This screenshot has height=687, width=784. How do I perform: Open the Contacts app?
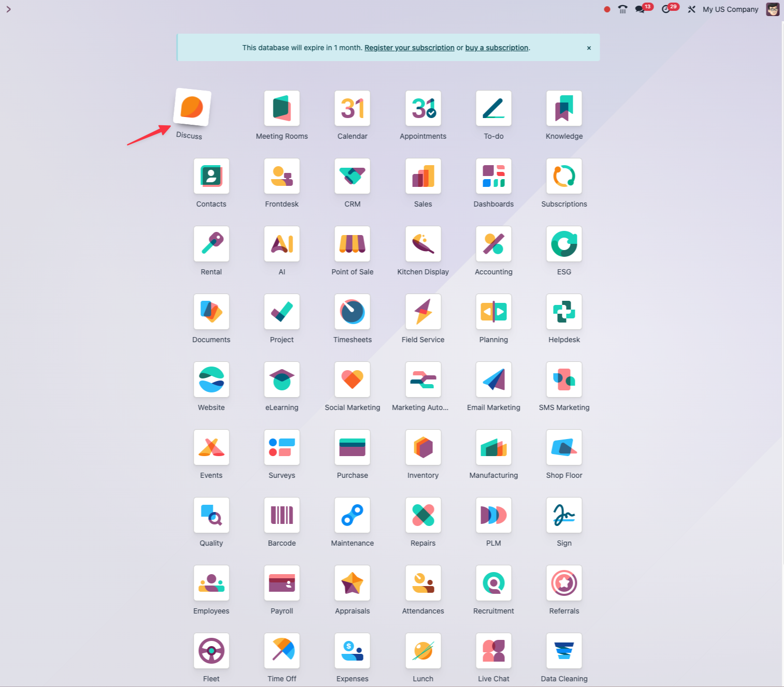[211, 176]
